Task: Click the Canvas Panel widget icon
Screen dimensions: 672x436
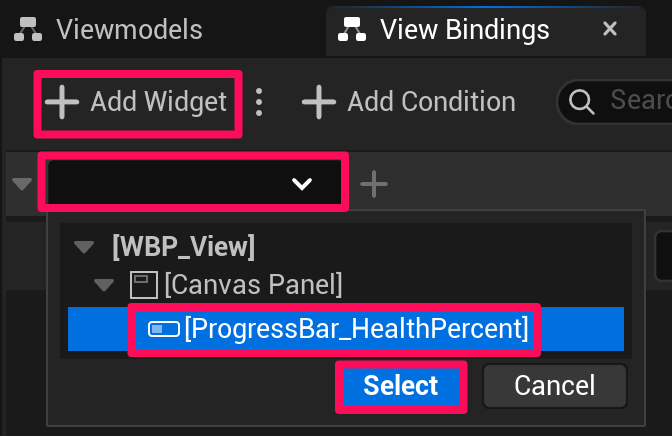Action: [143, 285]
